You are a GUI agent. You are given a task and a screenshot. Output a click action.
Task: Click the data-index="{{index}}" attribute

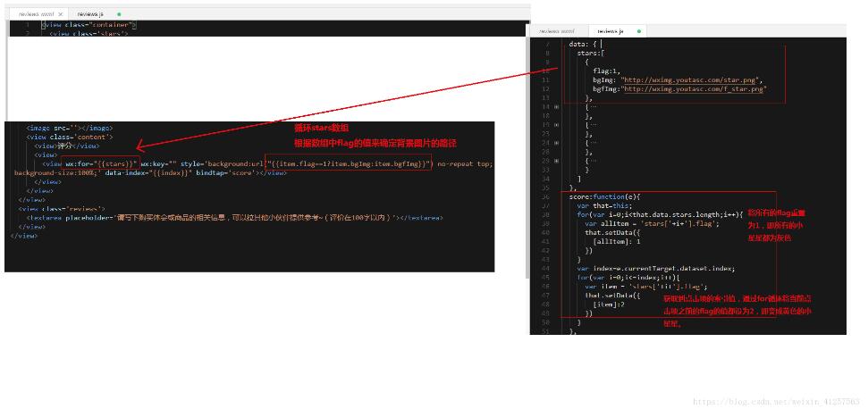click(148, 173)
